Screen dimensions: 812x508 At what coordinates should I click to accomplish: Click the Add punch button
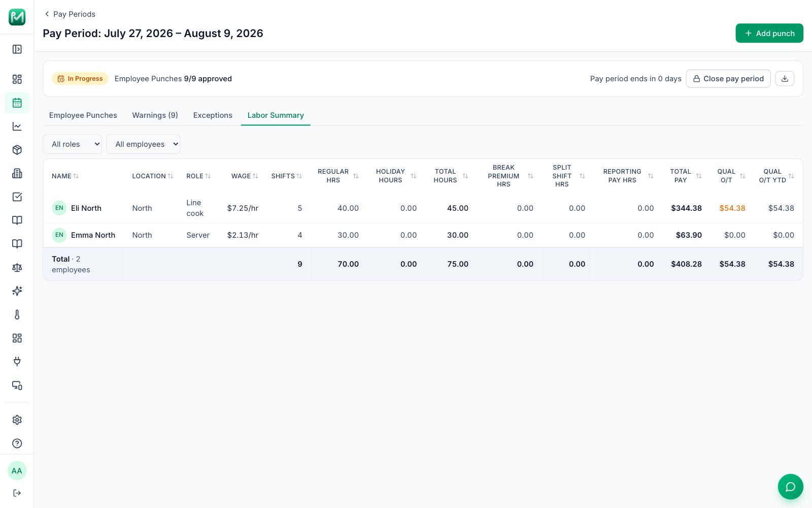(769, 33)
